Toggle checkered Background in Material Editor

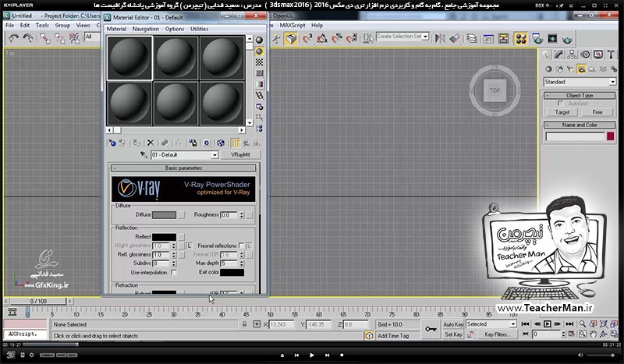(x=259, y=62)
